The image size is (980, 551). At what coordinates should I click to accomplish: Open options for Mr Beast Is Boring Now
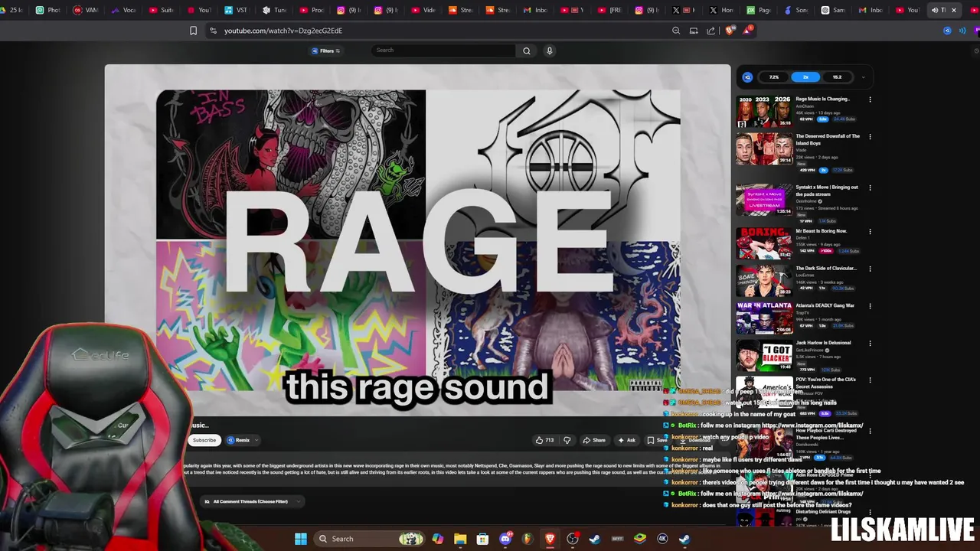tap(870, 231)
